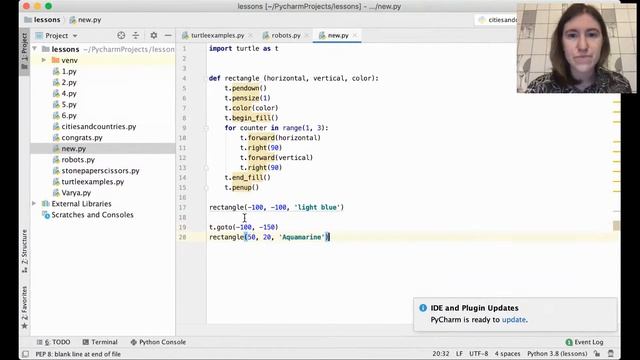The width and height of the screenshot is (640, 360).
Task: Click cursor position 20:32 in status bar
Action: [x=440, y=354]
